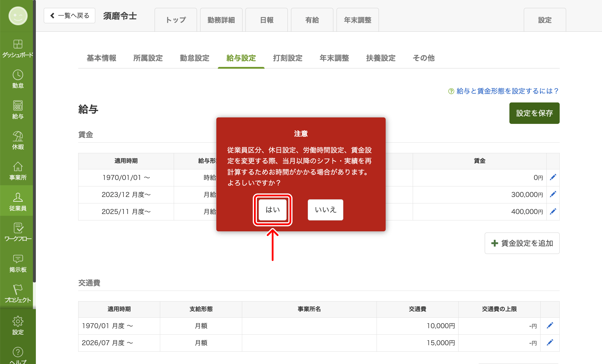Confirm the warning with はい
The image size is (602, 364).
coord(272,210)
